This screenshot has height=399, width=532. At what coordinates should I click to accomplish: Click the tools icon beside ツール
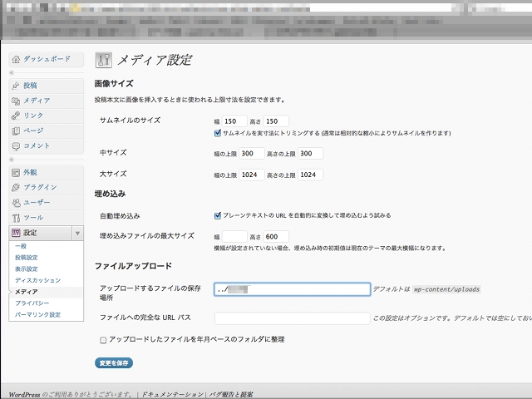16,218
